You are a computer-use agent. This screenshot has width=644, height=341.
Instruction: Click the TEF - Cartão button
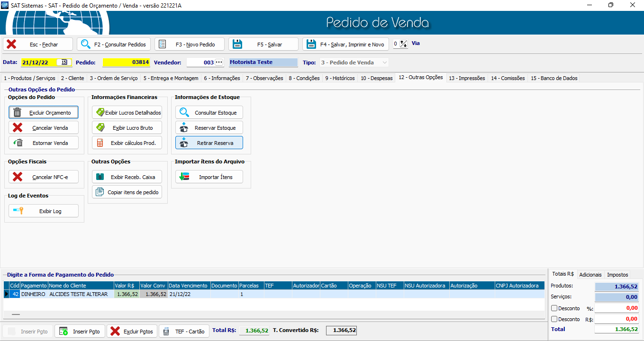pos(184,332)
